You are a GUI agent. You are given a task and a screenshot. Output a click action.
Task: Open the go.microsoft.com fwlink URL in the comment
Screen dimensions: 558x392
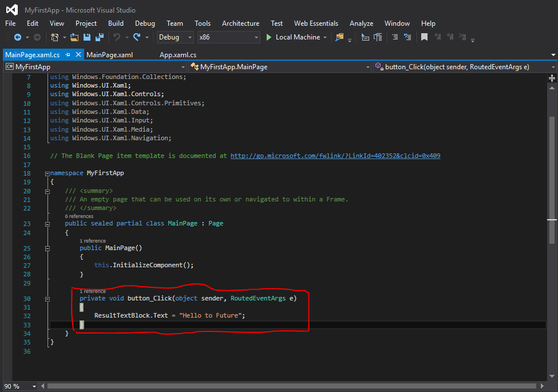coord(335,156)
